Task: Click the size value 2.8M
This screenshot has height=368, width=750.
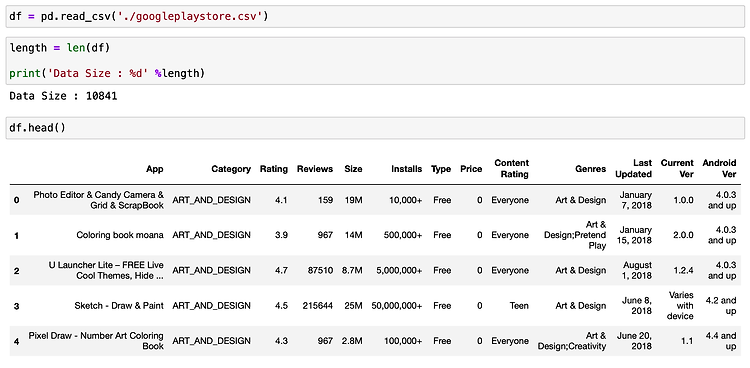Action: 352,341
